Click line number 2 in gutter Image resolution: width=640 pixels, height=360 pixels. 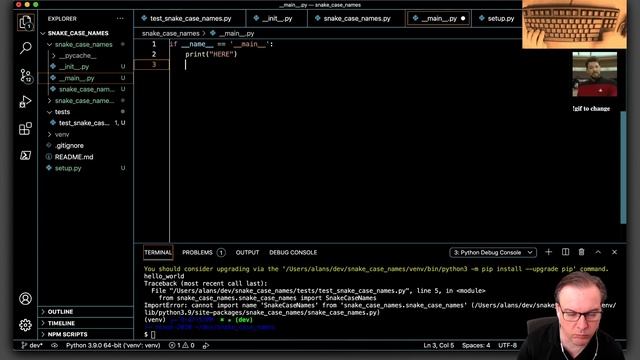point(154,54)
